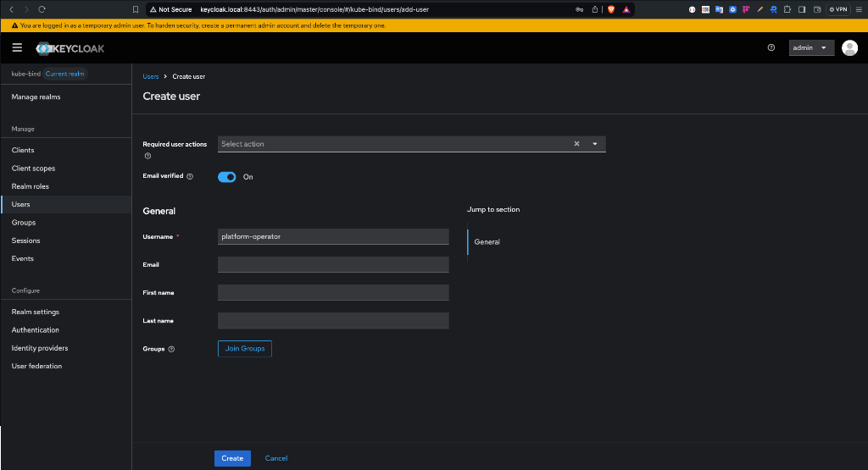Cancel user creation

coord(276,458)
